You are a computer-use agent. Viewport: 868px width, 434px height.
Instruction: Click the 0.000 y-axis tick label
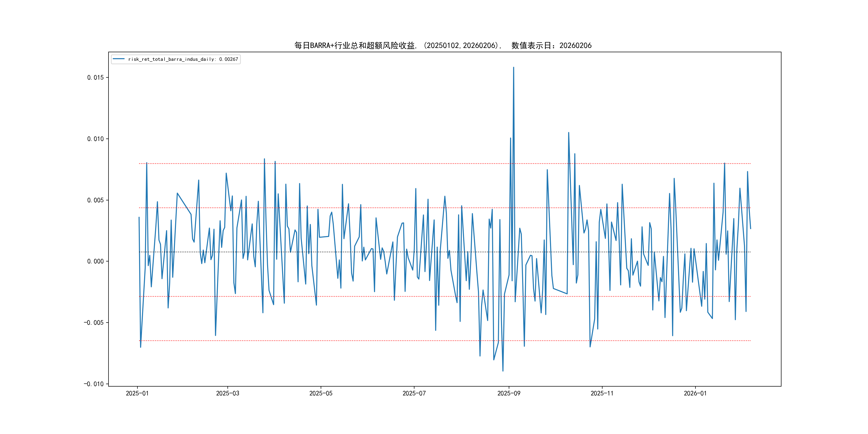click(x=95, y=261)
